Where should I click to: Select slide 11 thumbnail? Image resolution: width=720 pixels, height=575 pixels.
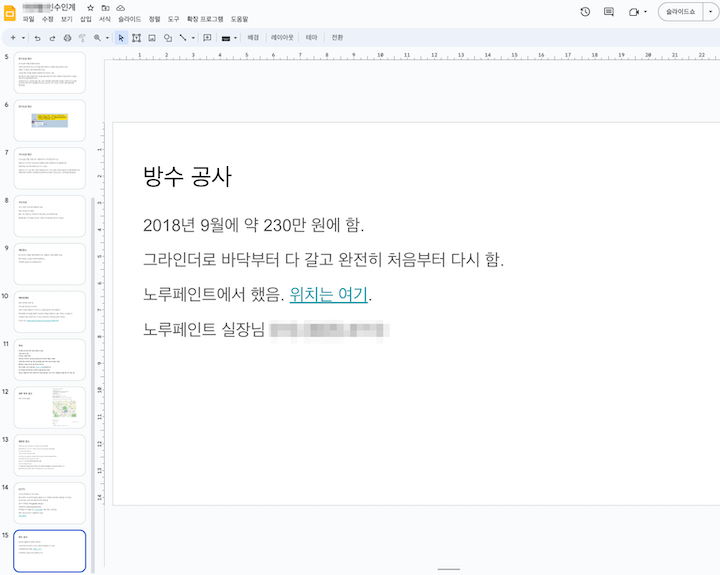(50, 360)
